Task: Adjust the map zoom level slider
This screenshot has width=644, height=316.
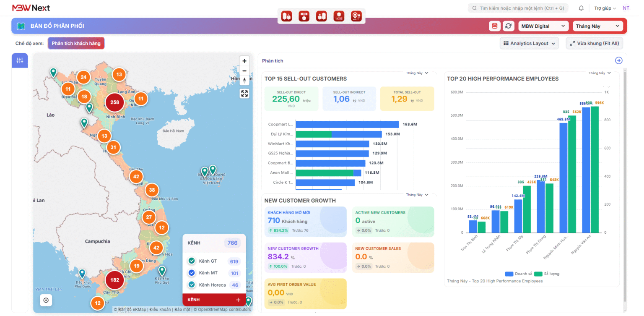Action: [x=244, y=80]
